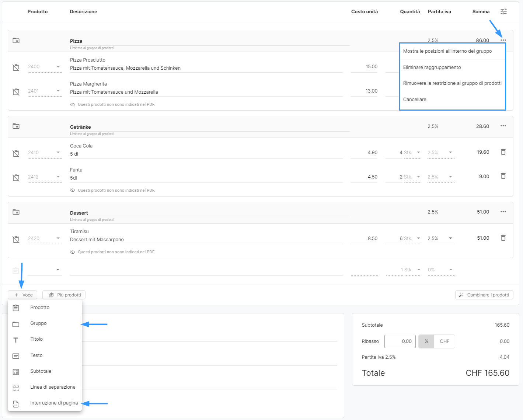The height and width of the screenshot is (420, 523).
Task: Switch discount to CHF mode
Action: pos(444,341)
